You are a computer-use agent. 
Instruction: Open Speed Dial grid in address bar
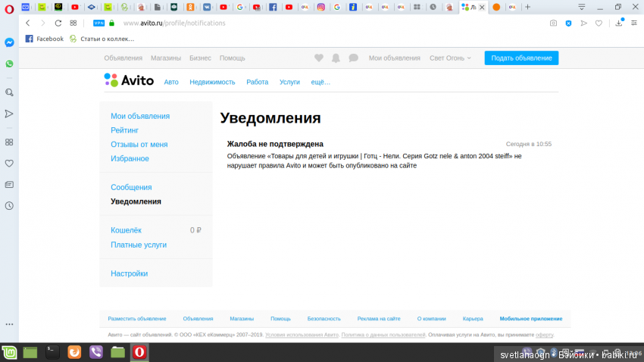click(73, 23)
